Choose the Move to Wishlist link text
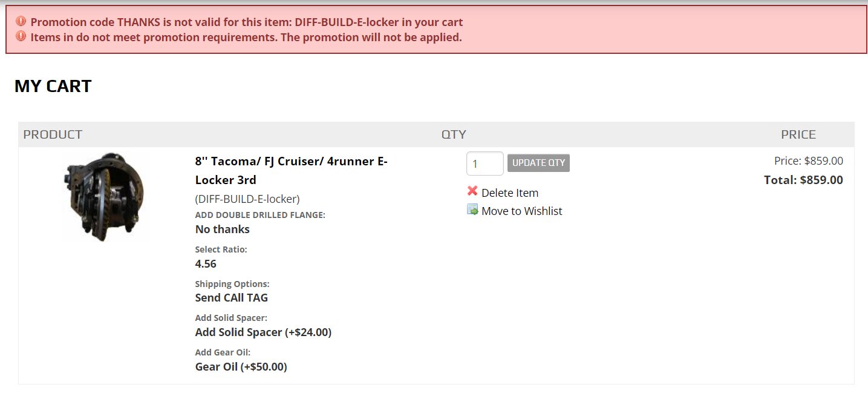Viewport: 868px width, 393px height. click(x=522, y=211)
